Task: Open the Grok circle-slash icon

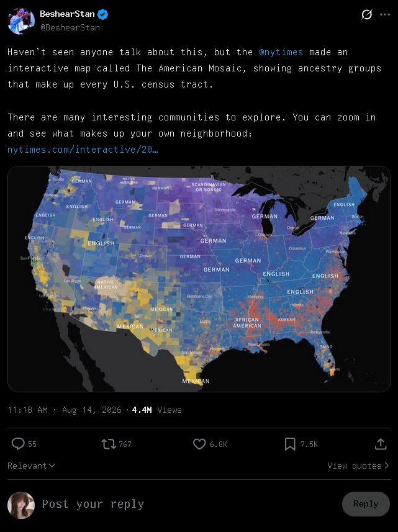Action: coord(366,15)
